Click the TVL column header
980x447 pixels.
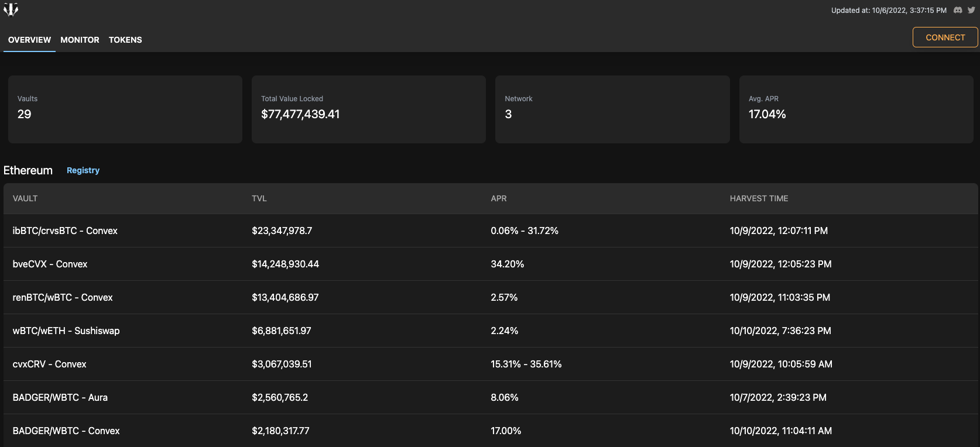259,198
